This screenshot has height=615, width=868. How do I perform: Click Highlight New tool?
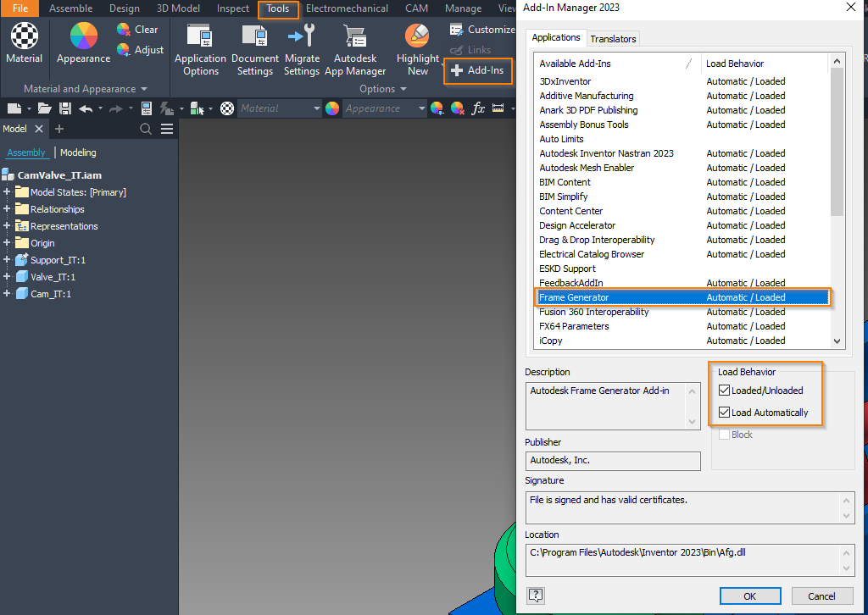click(417, 50)
